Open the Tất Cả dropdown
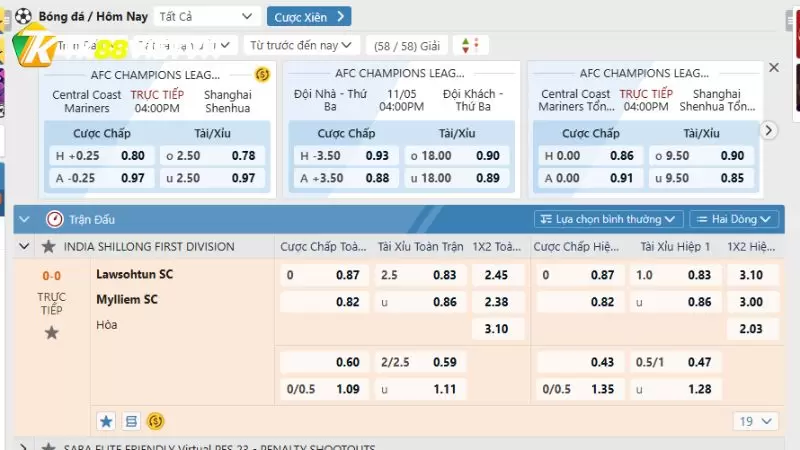This screenshot has height=450, width=800. pyautogui.click(x=206, y=16)
